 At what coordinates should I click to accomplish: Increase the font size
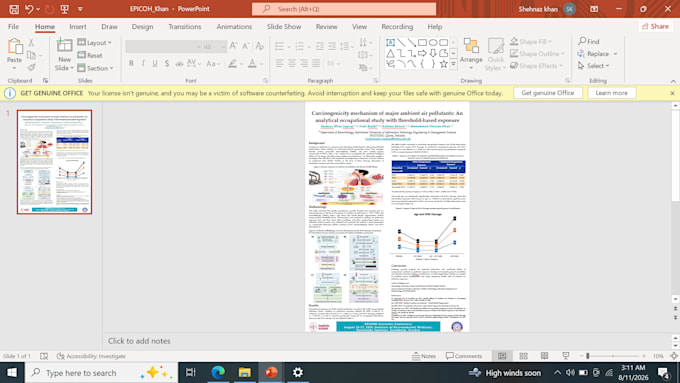coord(233,46)
